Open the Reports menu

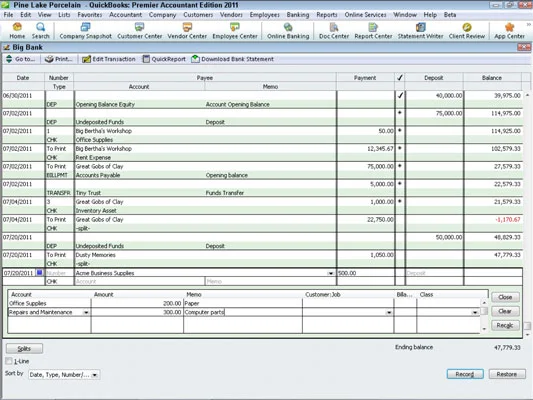pyautogui.click(x=327, y=15)
